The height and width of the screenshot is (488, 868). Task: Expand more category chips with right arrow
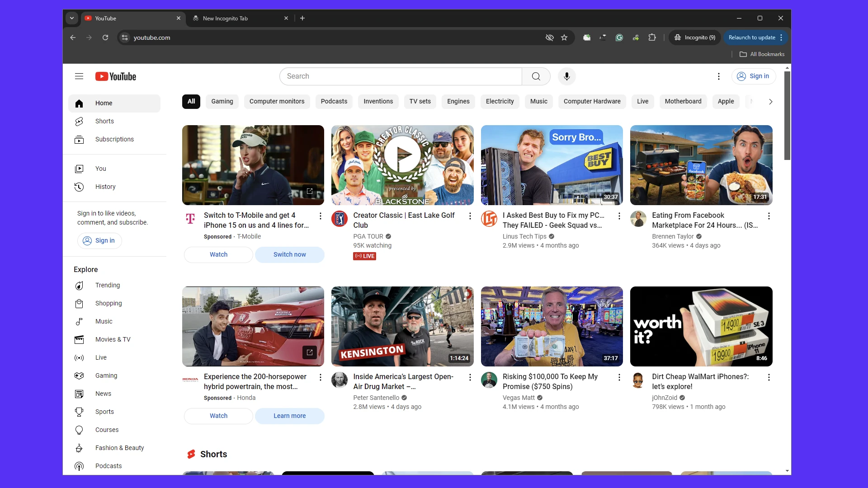tap(770, 102)
